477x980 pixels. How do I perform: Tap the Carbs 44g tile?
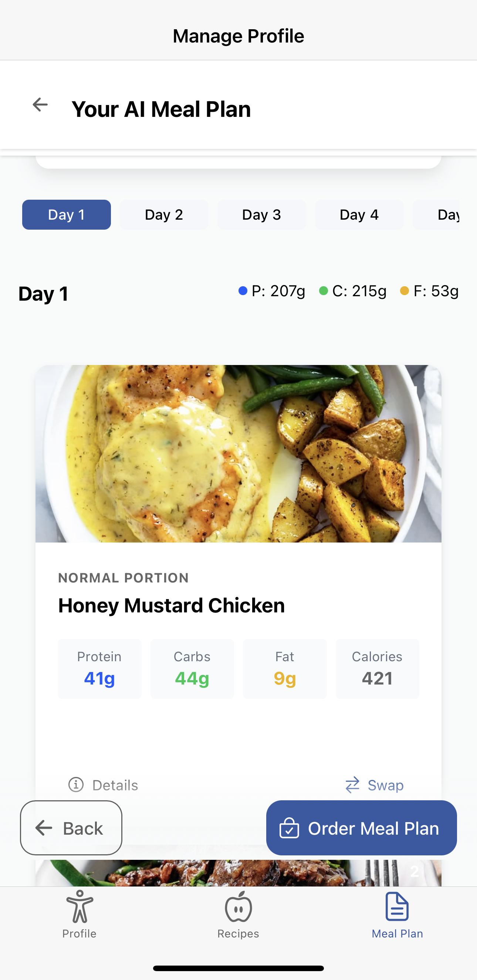[x=192, y=669]
